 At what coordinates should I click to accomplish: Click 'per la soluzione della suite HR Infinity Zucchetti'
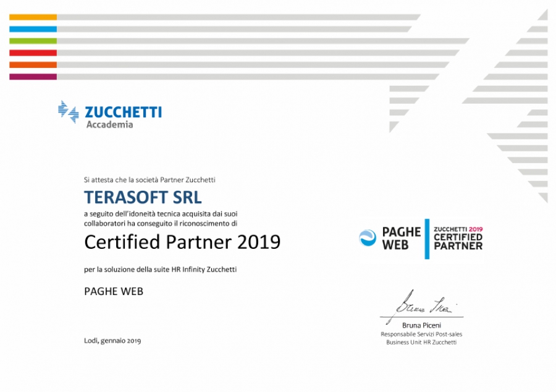[x=160, y=269]
